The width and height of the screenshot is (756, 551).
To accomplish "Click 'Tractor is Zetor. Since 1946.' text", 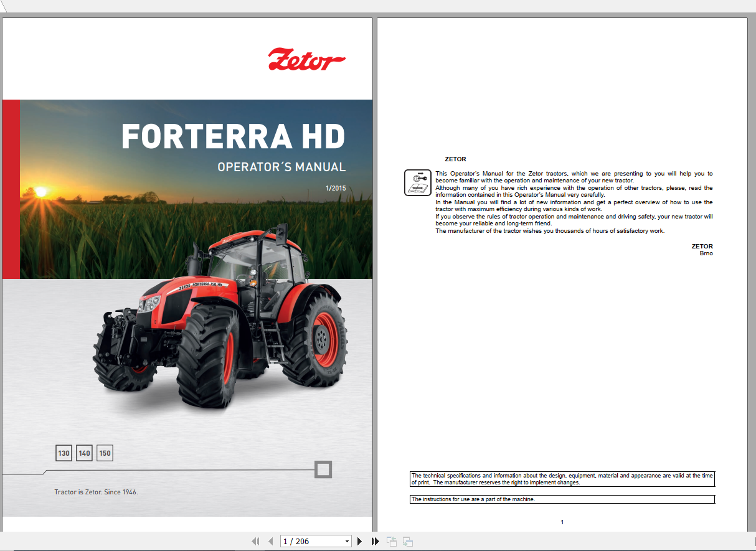I will [x=96, y=492].
